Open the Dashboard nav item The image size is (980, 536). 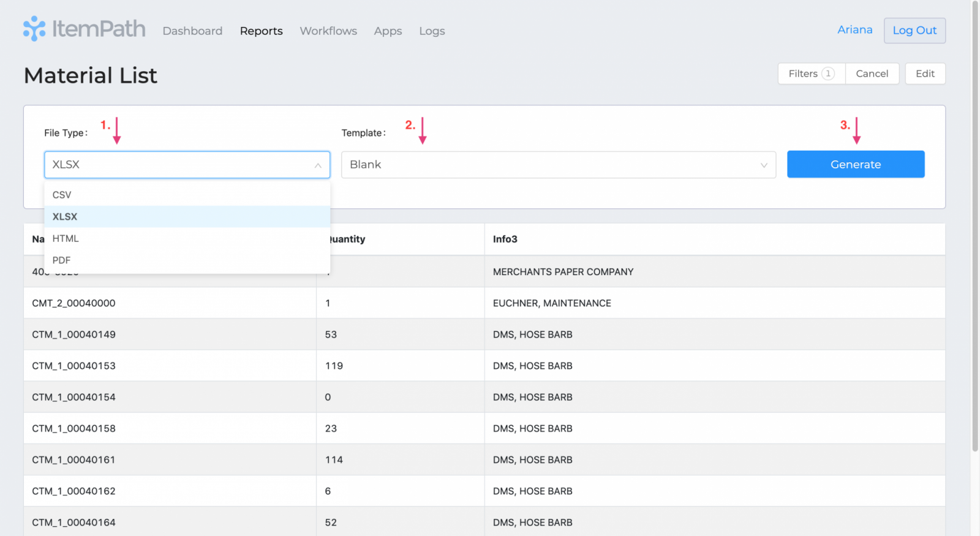coord(192,31)
